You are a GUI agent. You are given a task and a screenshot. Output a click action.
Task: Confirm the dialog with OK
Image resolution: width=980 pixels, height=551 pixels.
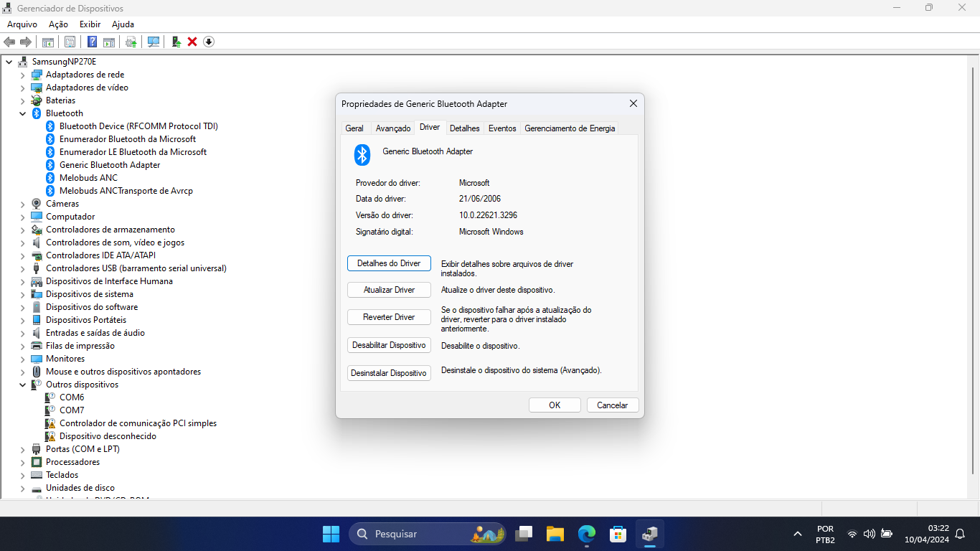click(x=555, y=405)
